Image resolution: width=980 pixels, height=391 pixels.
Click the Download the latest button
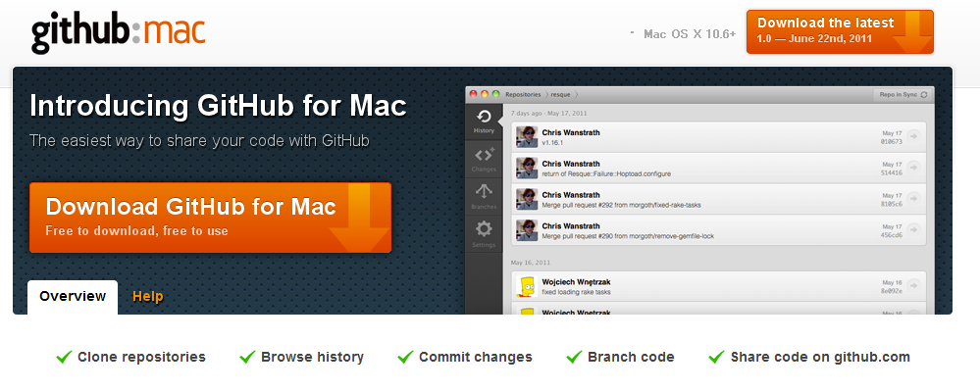click(840, 32)
